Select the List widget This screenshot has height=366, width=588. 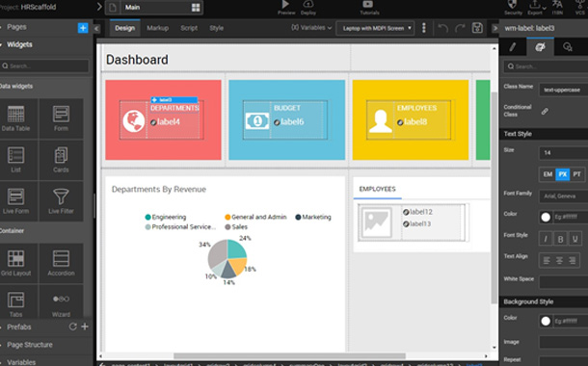(x=15, y=160)
